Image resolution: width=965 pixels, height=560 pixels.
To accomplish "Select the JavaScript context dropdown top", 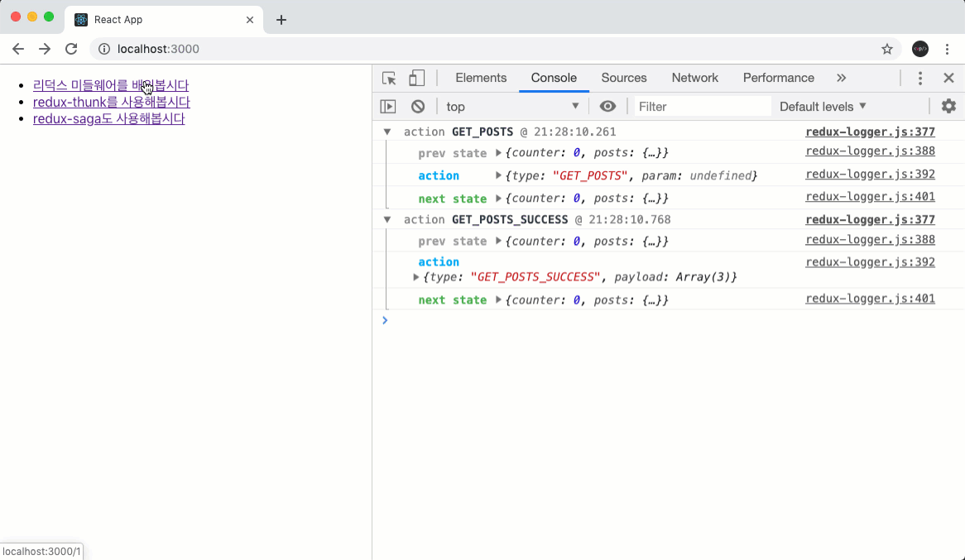I will point(512,107).
